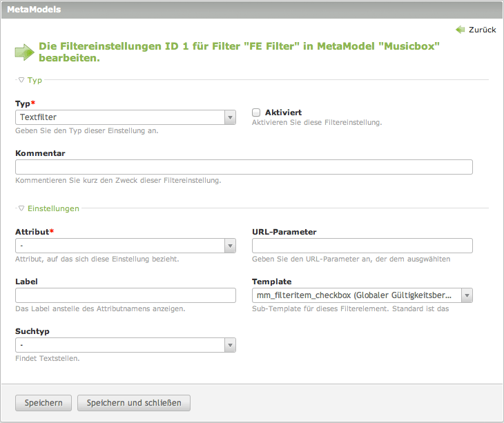Click the MetaModels title bar
504x423 pixels.
[252, 10]
